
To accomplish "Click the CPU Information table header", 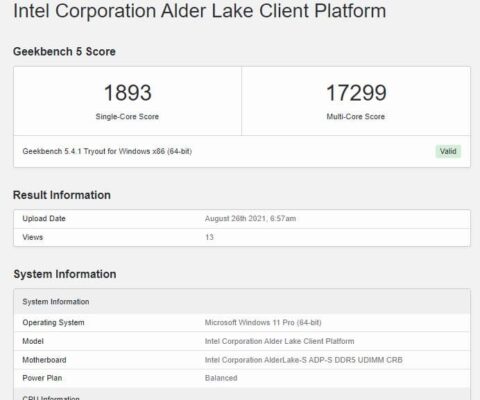I will [x=242, y=395].
